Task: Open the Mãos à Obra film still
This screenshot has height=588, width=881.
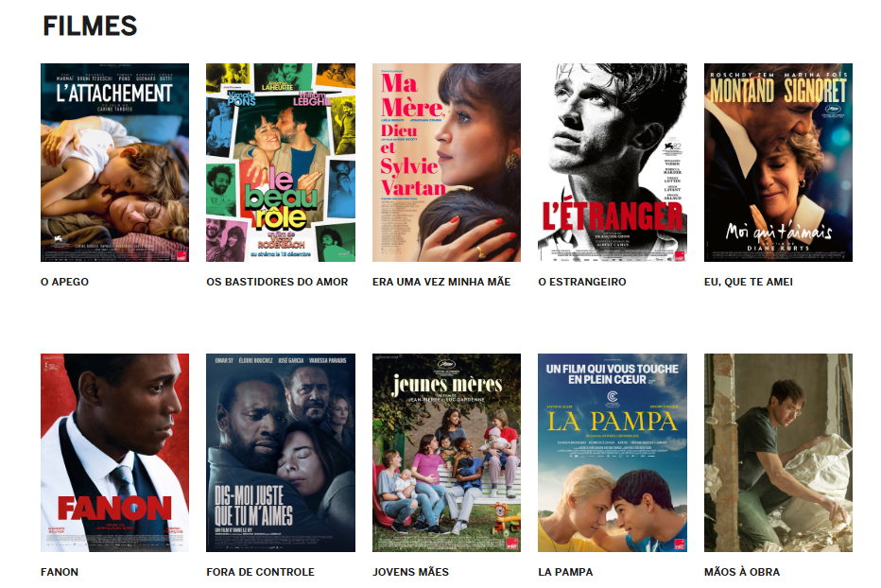Action: pyautogui.click(x=778, y=453)
